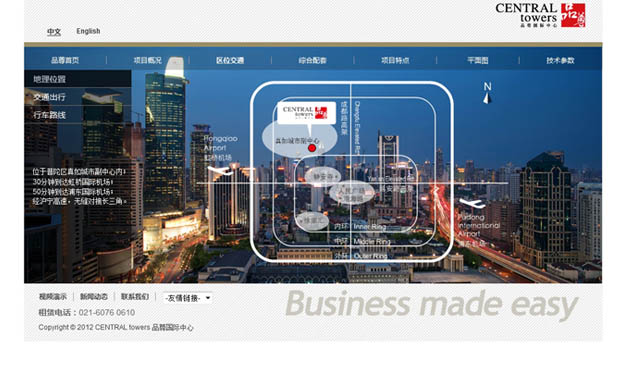Select 行车路线 in side menu

point(78,115)
